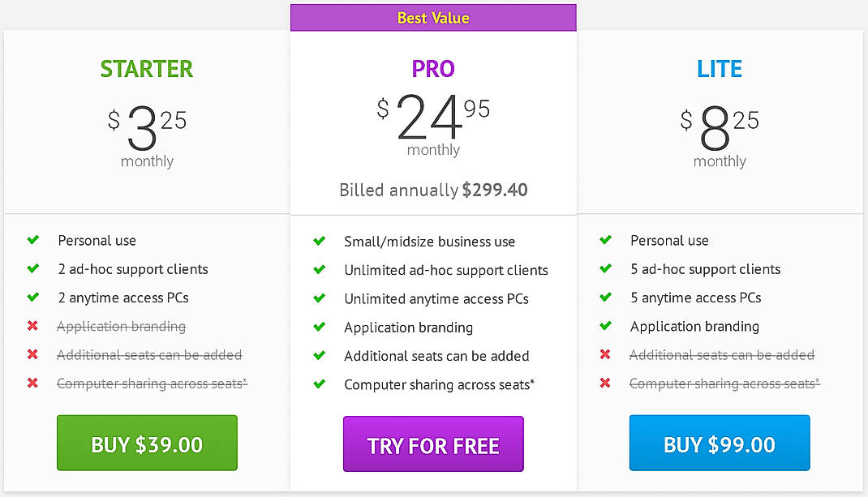Click the checkmark beside Application branding in Lite
The height and width of the screenshot is (497, 868).
point(605,327)
